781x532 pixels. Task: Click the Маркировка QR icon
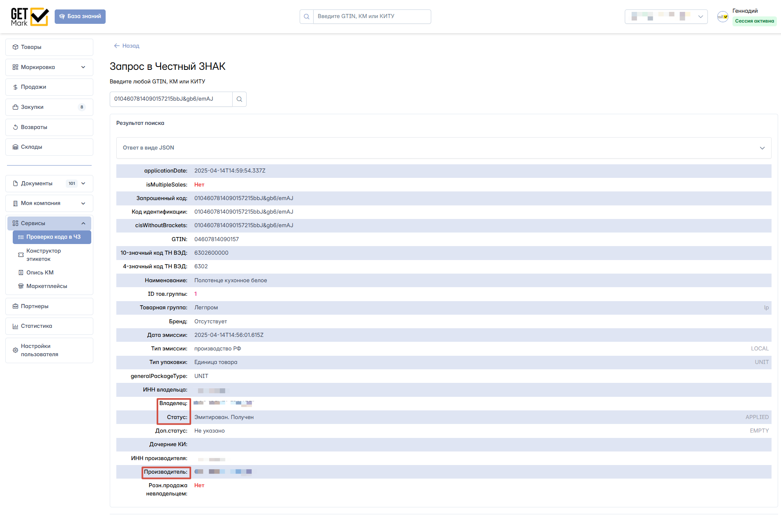tap(16, 67)
